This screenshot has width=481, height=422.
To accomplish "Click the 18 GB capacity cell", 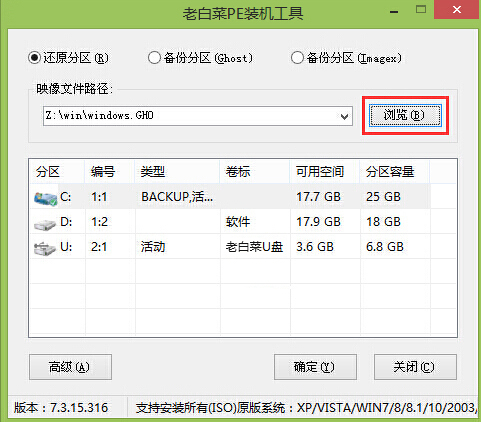I will 383,222.
